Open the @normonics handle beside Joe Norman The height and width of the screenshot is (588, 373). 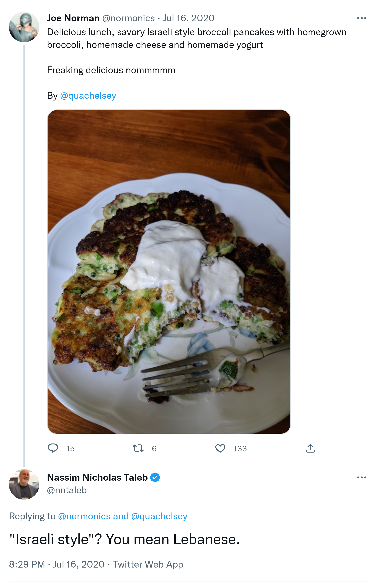pos(128,18)
